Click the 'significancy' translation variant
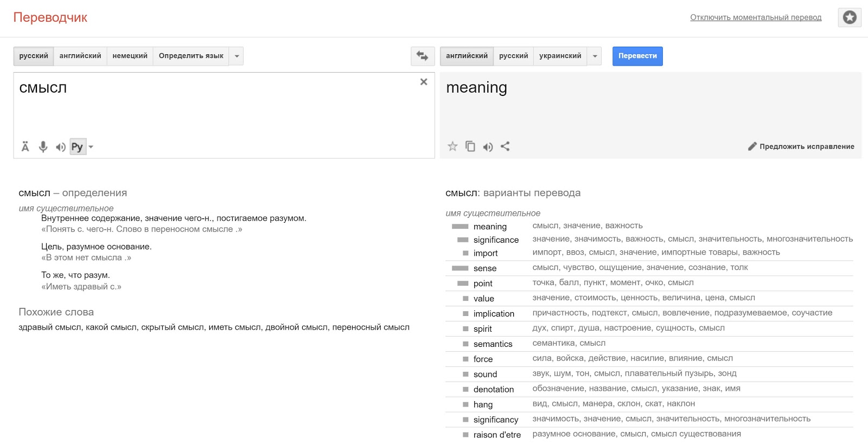Screen dimensions: 868x445 click(x=496, y=420)
